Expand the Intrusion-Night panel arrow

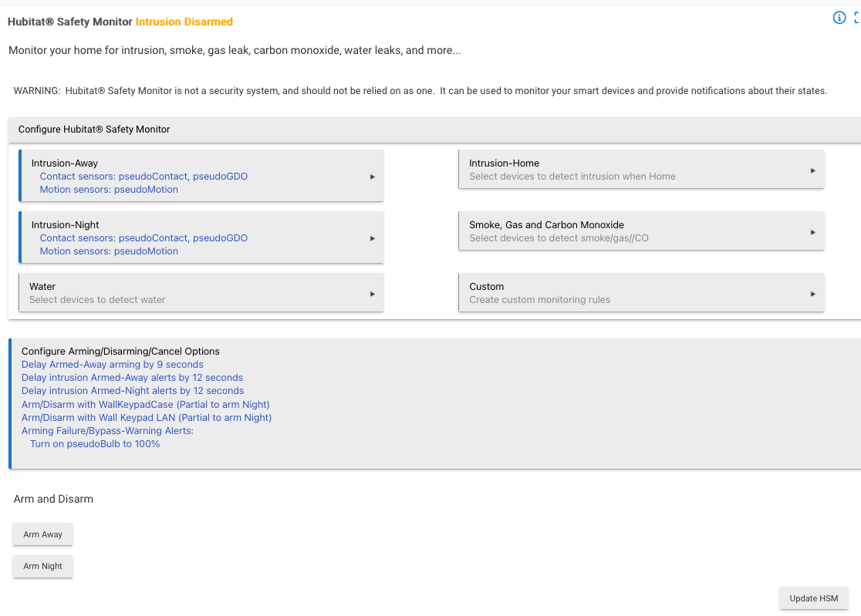coord(373,238)
